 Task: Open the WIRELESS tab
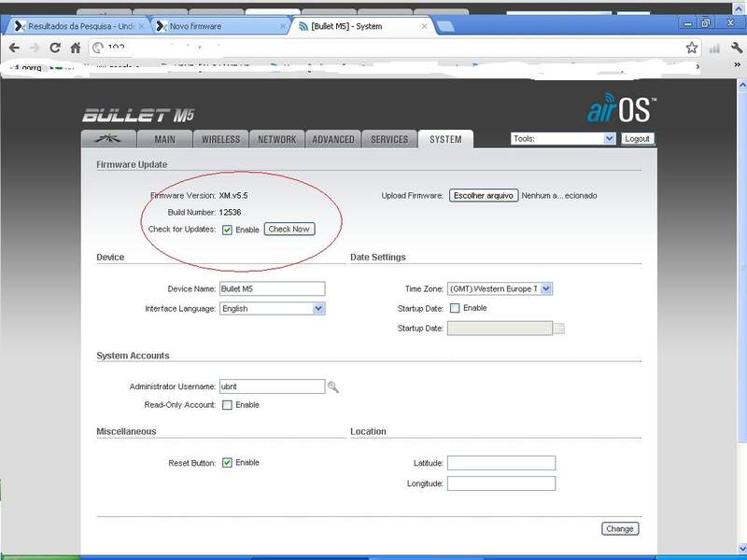pos(220,139)
